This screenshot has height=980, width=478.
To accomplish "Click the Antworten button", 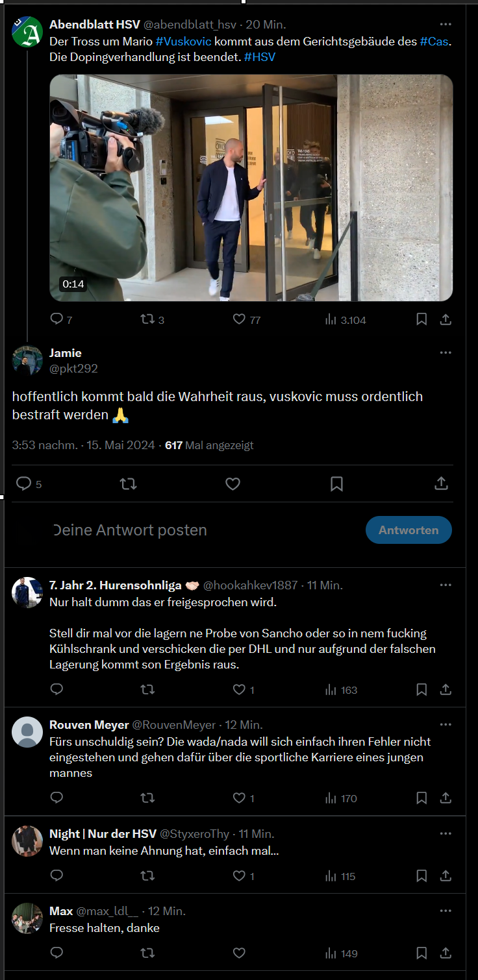I will pos(409,530).
